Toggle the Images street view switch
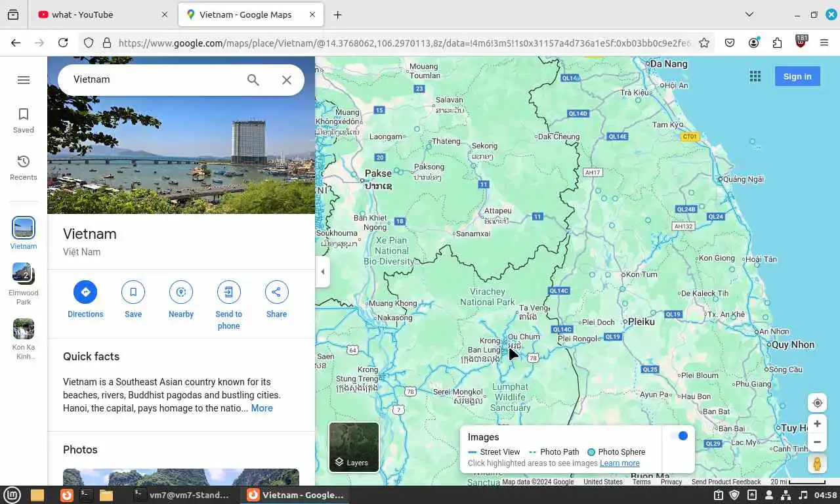The width and height of the screenshot is (840, 504). [x=679, y=436]
